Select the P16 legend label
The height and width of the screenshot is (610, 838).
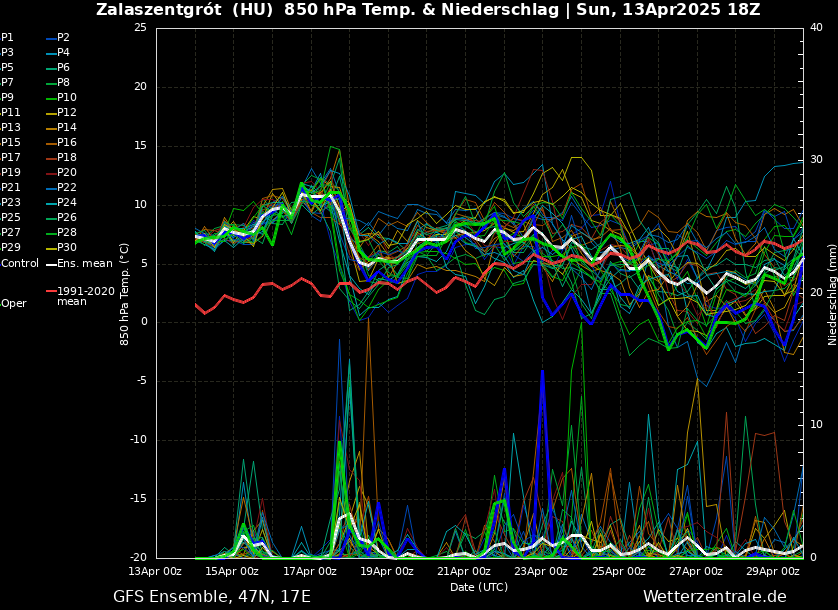67,142
